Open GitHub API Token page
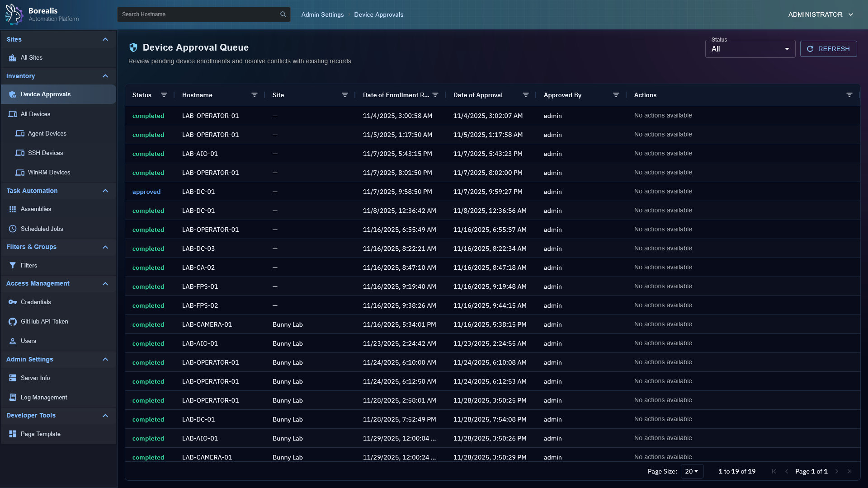 coord(44,321)
